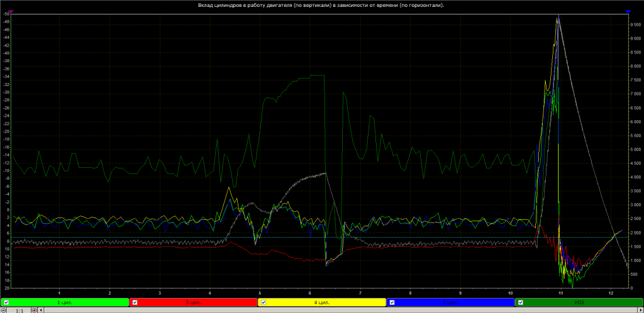
Task: Select the red 3 цил. legend label
Action: pyautogui.click(x=194, y=302)
